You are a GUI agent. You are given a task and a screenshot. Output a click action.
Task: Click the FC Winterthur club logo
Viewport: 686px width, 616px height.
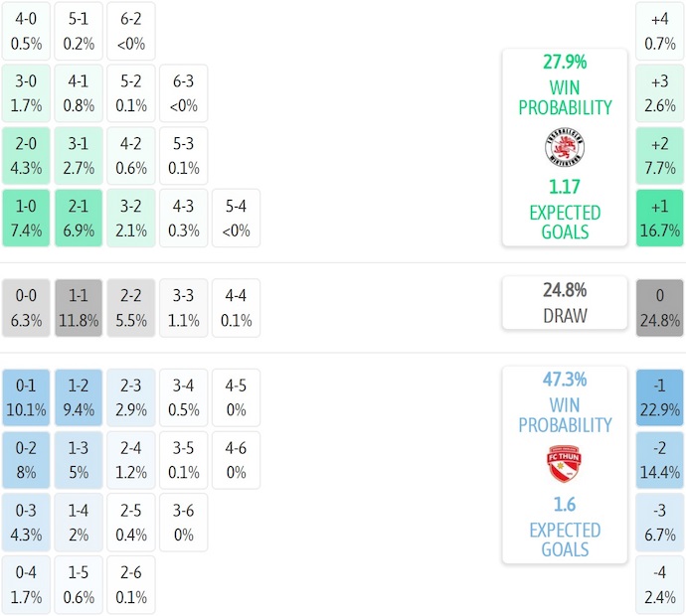tap(564, 148)
